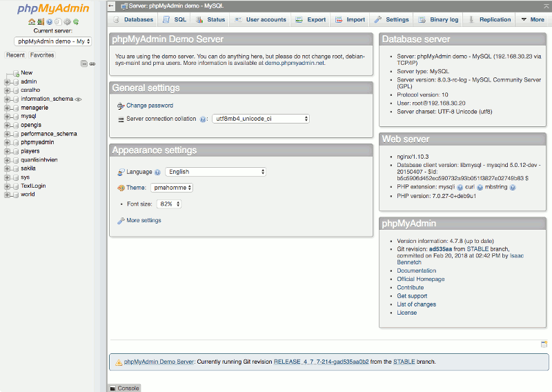Viewport: 552px width, 392px height.
Task: Open the Settings tab
Action: 391,20
